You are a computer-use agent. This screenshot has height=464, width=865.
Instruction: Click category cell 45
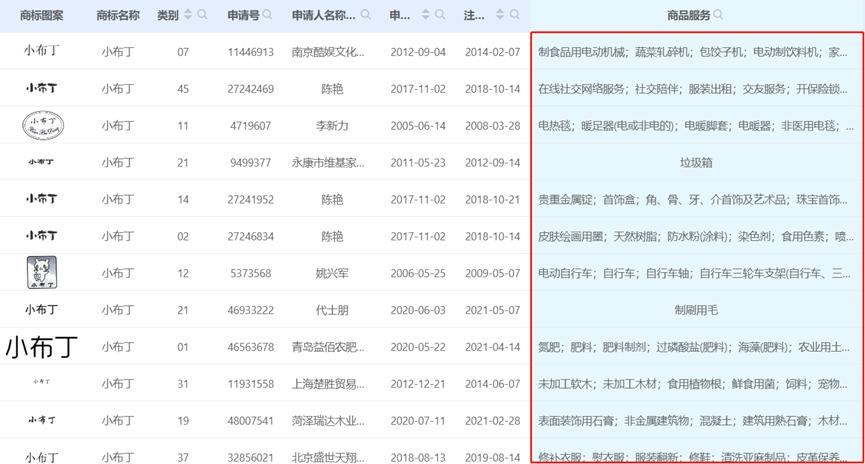[183, 89]
